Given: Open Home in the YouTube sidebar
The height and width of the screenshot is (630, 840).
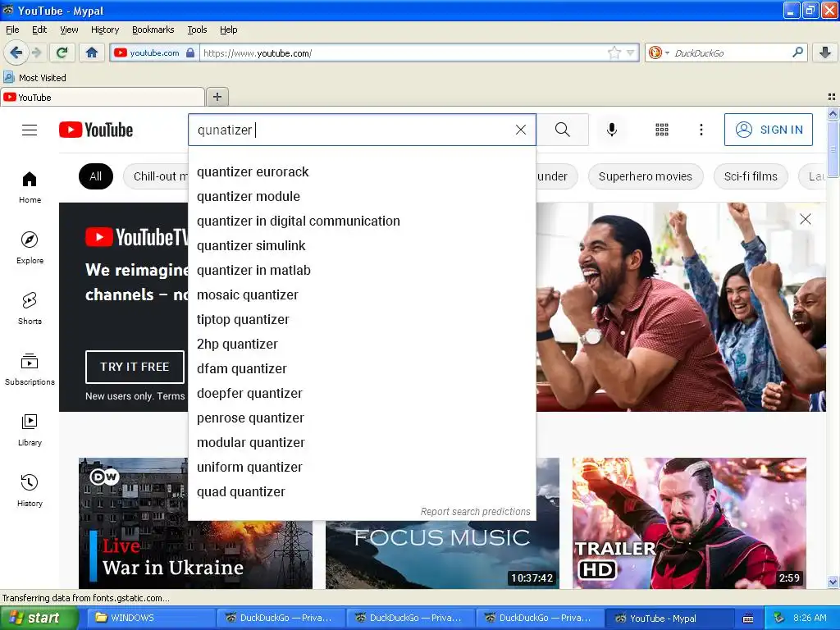Looking at the screenshot, I should pyautogui.click(x=30, y=188).
